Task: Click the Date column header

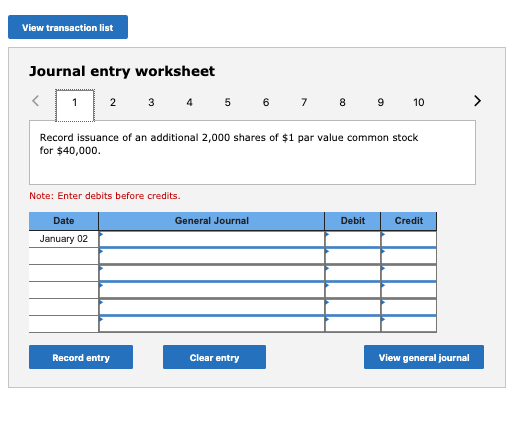Action: click(x=64, y=221)
